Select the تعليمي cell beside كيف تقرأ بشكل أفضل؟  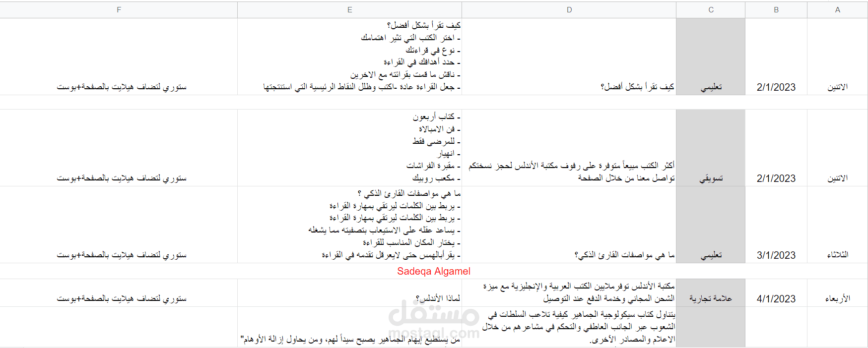click(711, 57)
